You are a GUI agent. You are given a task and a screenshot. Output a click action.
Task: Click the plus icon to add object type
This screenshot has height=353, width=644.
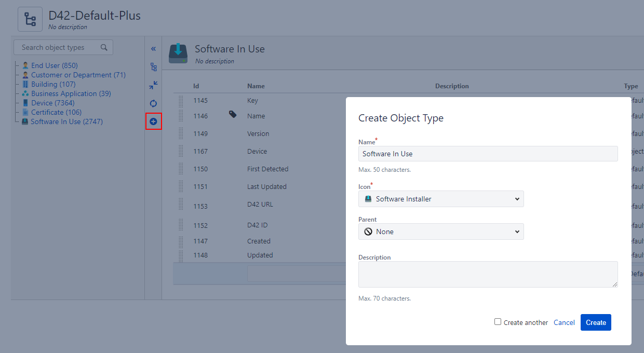pos(153,121)
